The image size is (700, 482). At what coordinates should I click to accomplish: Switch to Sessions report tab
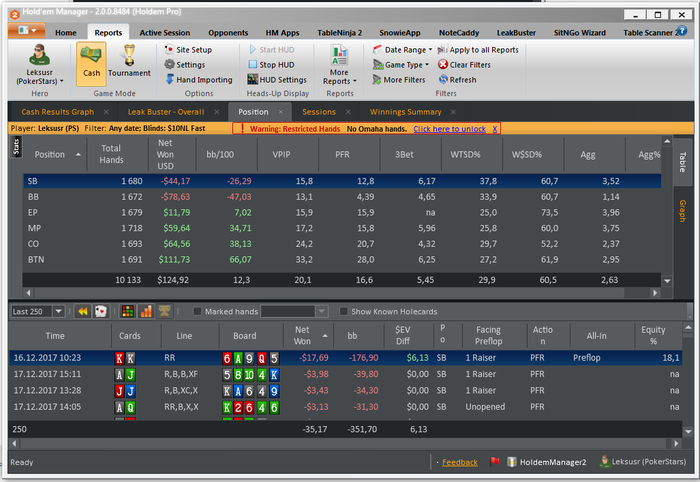point(319,112)
